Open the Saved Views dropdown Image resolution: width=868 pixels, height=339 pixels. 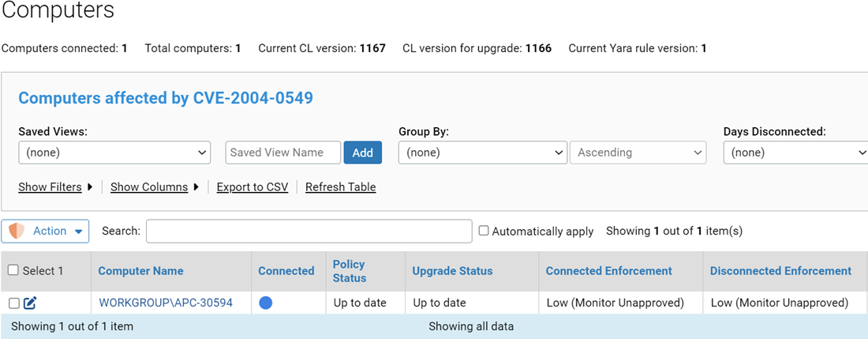pyautogui.click(x=114, y=153)
